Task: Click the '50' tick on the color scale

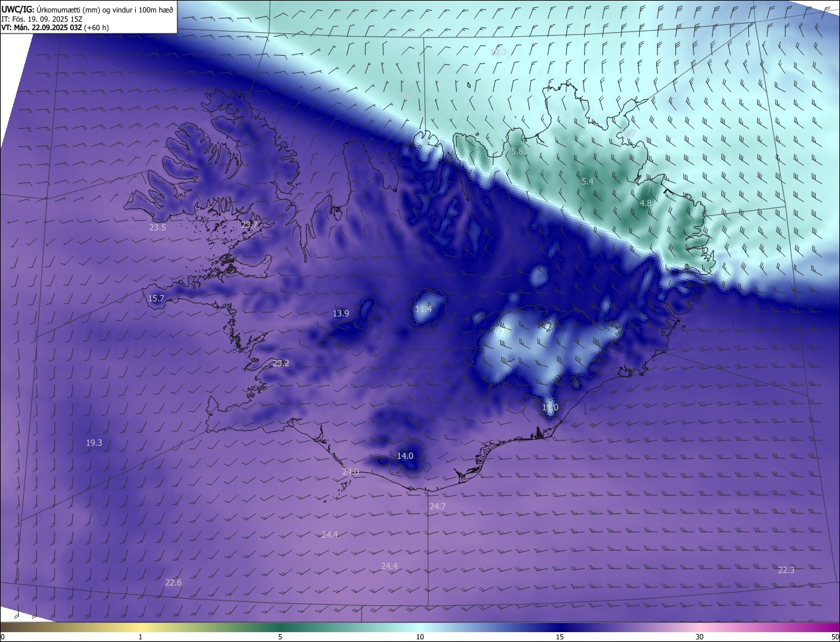Action: click(x=835, y=637)
